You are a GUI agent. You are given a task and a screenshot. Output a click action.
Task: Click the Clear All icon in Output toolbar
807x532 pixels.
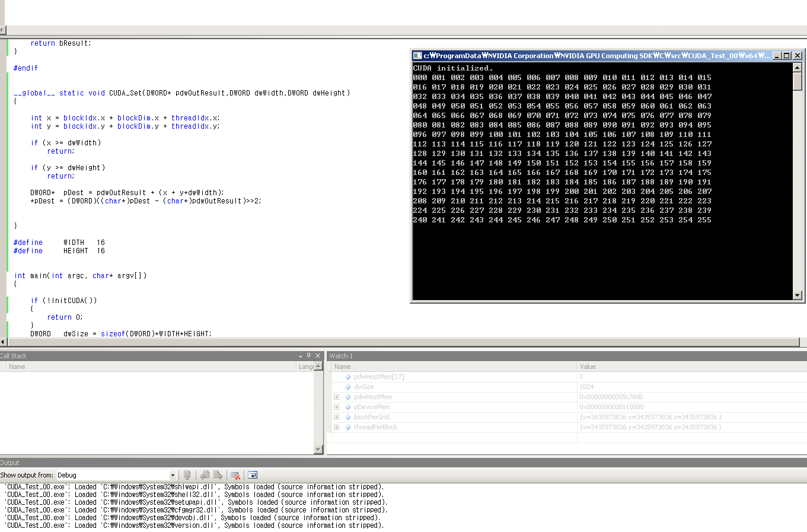click(235, 475)
